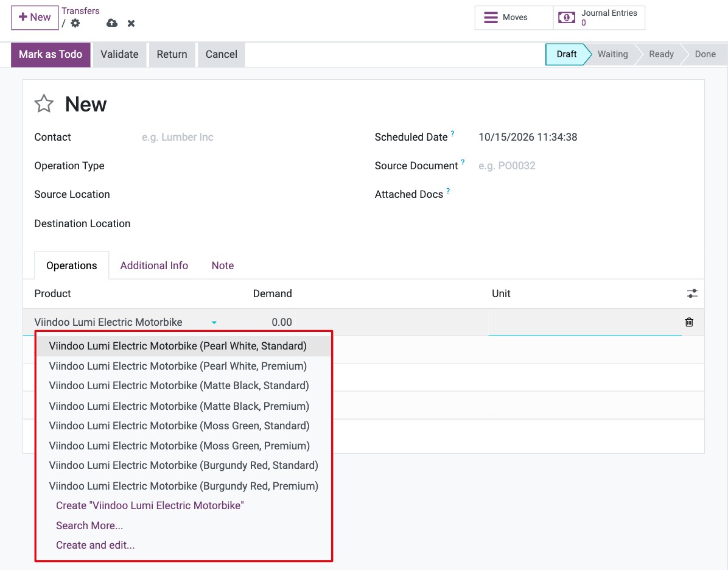Select the Ready status stage
This screenshot has width=728, height=570.
pyautogui.click(x=661, y=54)
